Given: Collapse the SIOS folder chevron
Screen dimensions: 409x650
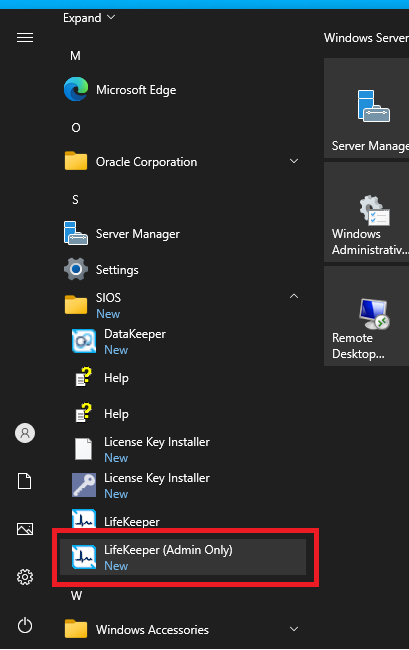Looking at the screenshot, I should (294, 296).
